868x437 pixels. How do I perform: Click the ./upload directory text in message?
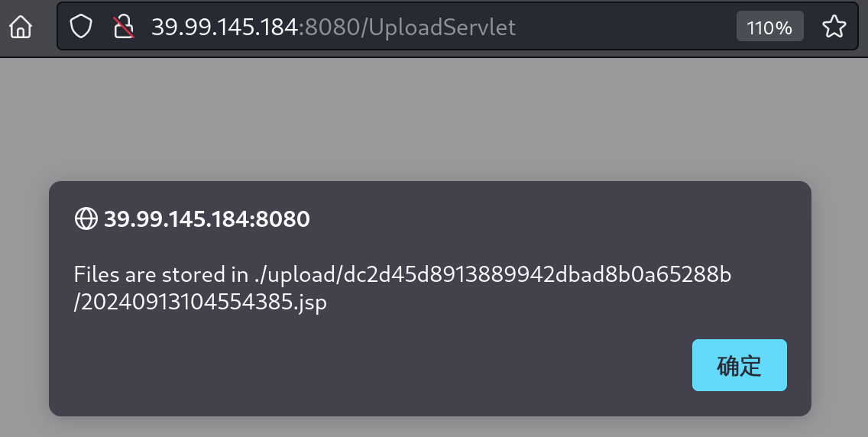tap(297, 274)
